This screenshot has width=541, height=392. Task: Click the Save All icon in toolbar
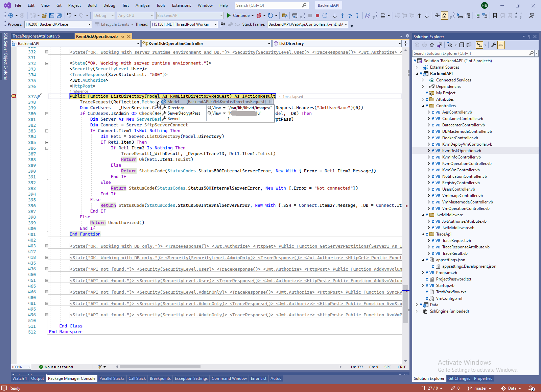click(x=59, y=16)
